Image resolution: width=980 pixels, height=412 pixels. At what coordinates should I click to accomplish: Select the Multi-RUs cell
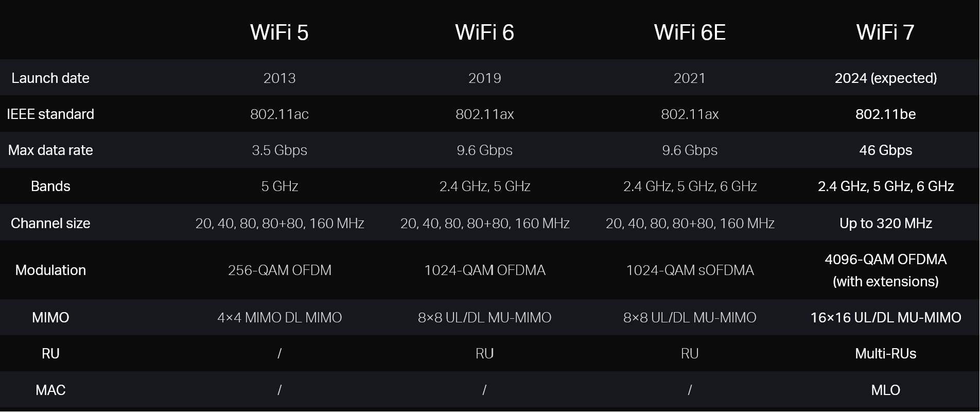point(885,354)
